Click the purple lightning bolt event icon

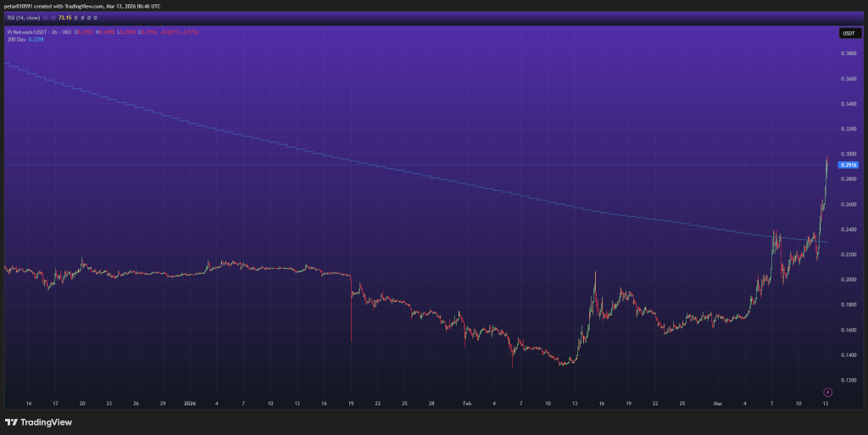[x=827, y=391]
